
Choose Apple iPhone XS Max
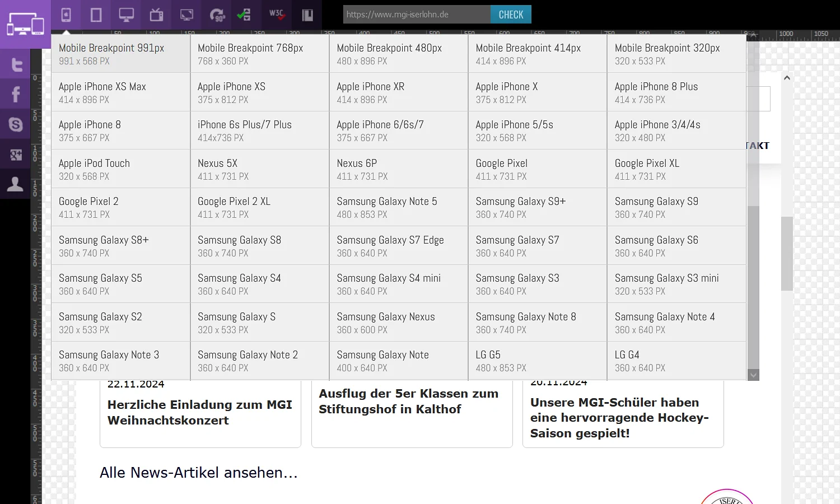121,92
